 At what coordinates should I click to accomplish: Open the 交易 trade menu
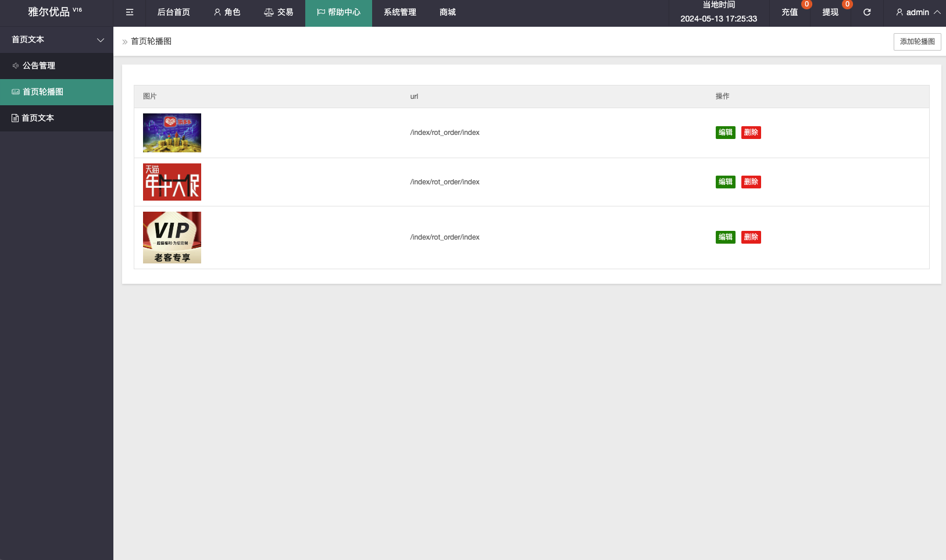point(279,12)
